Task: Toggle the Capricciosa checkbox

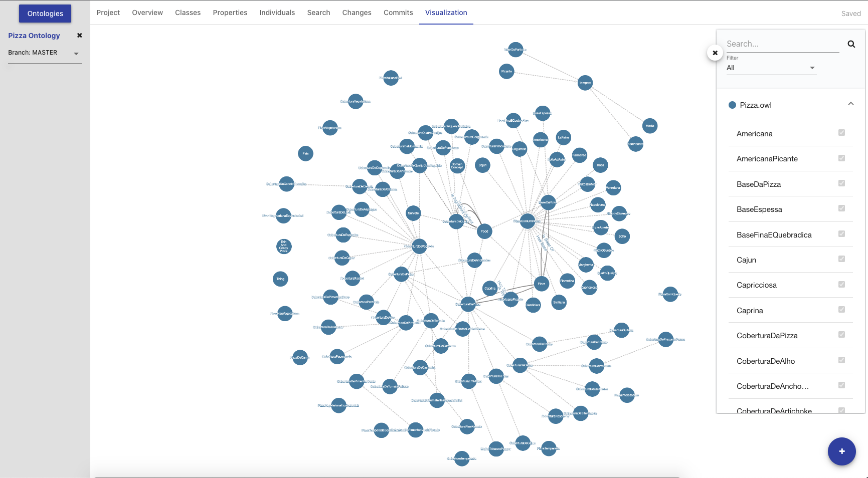Action: 841,285
